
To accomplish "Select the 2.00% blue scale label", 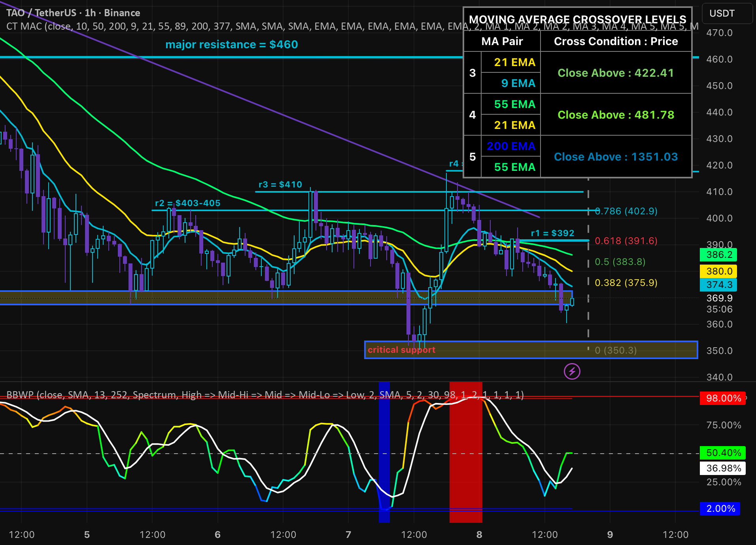I will tap(720, 509).
